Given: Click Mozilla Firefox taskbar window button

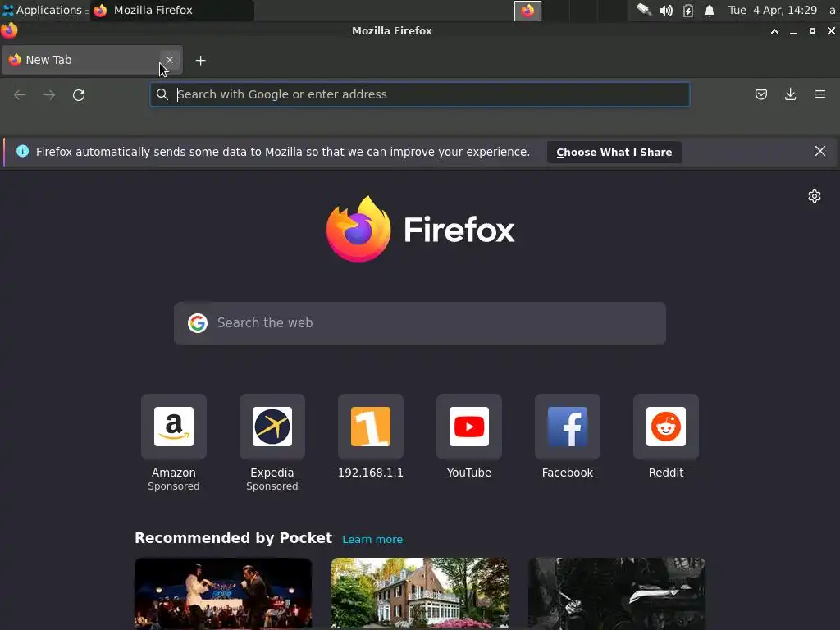Looking at the screenshot, I should 171,10.
